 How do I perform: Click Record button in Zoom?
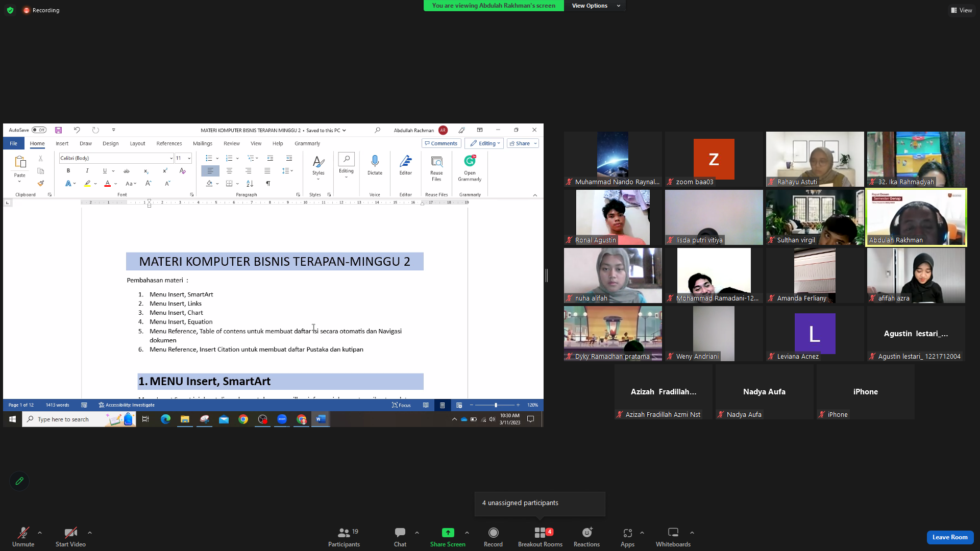(493, 537)
